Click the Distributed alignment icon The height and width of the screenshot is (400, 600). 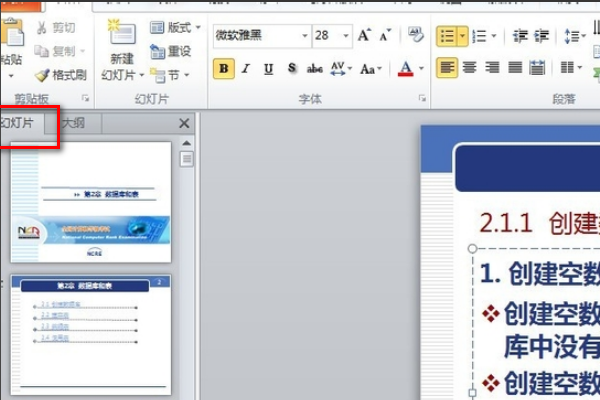(537, 68)
